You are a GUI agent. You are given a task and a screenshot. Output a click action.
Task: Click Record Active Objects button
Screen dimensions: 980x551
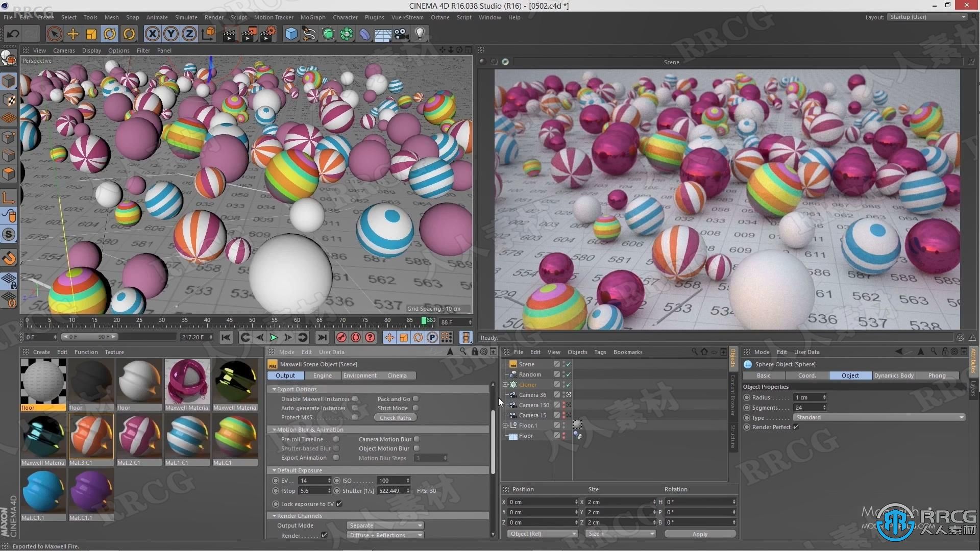341,337
